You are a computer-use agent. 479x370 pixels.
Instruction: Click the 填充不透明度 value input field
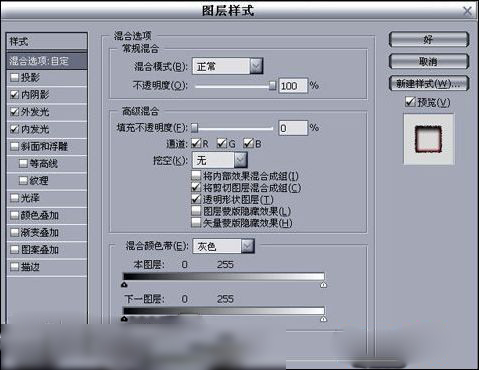[x=293, y=128]
